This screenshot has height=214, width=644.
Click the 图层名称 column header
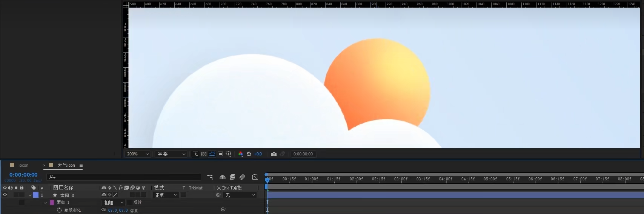63,188
